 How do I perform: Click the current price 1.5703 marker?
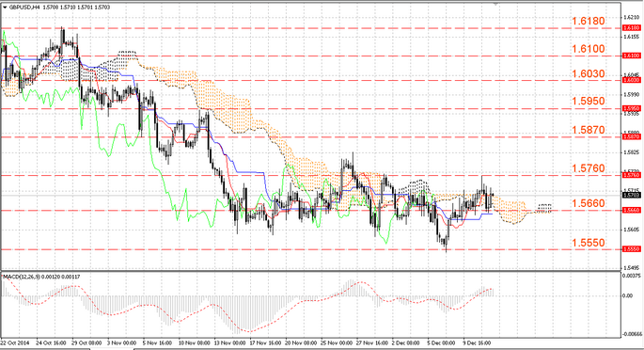click(632, 195)
